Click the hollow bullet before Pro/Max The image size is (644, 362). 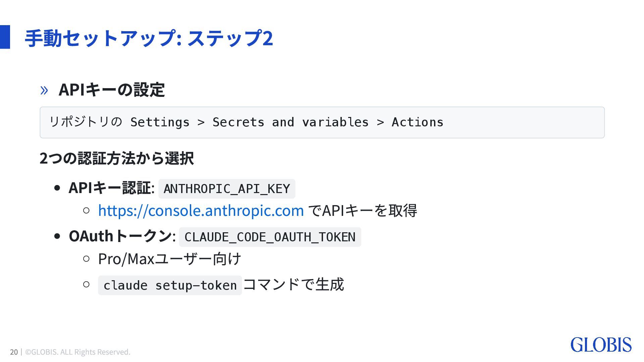pyautogui.click(x=86, y=259)
